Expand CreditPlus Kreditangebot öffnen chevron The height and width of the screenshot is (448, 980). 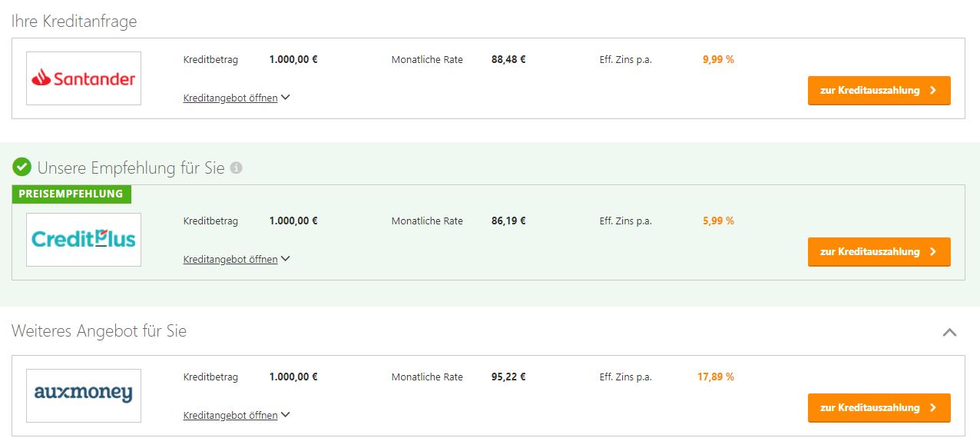tap(285, 259)
